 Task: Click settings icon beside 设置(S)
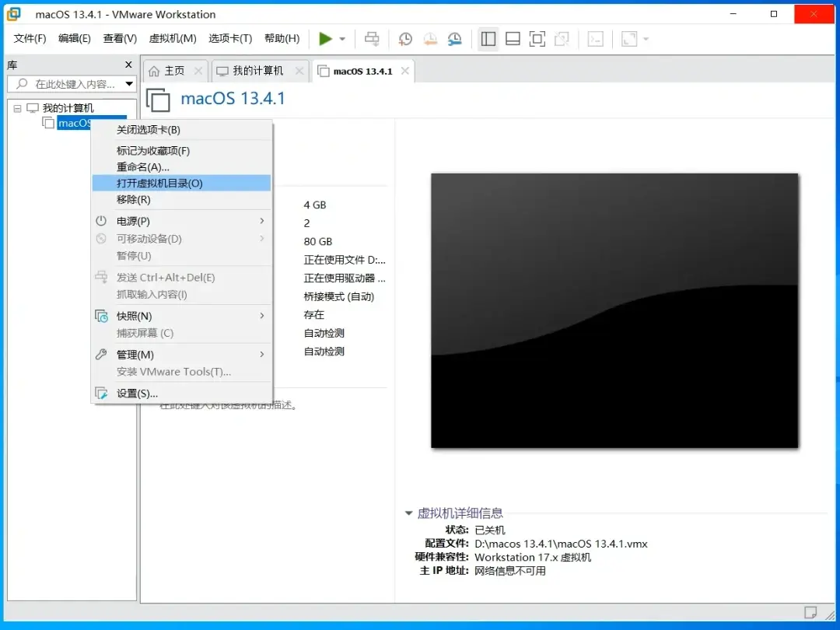coord(101,394)
